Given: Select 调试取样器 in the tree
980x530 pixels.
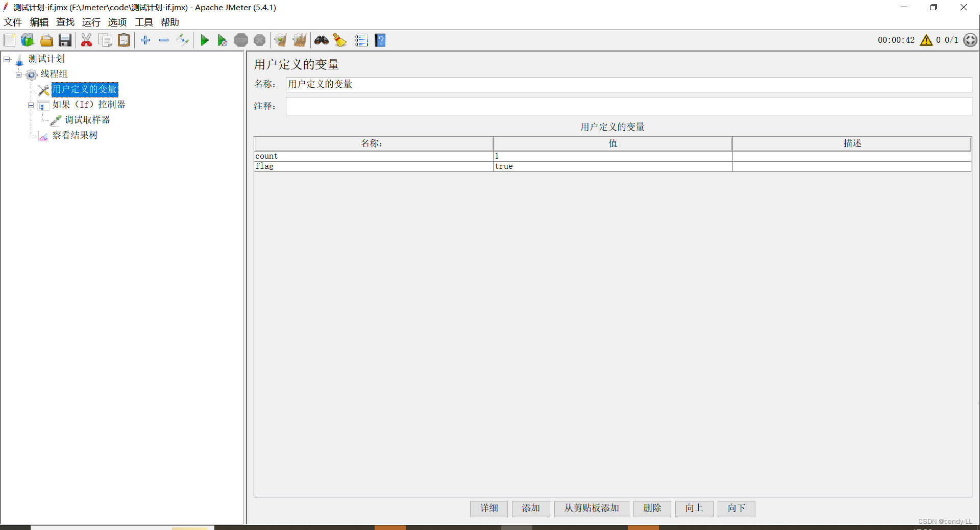Looking at the screenshot, I should (87, 120).
